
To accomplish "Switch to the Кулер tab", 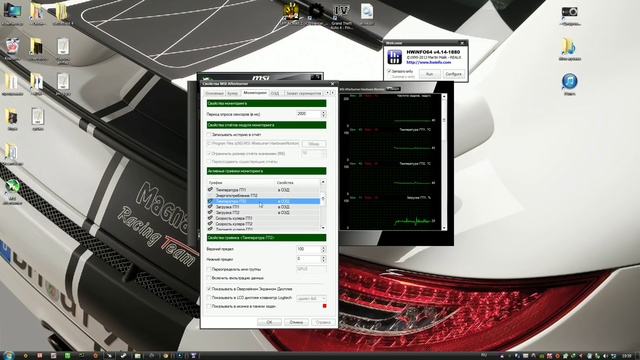I will pos(233,93).
